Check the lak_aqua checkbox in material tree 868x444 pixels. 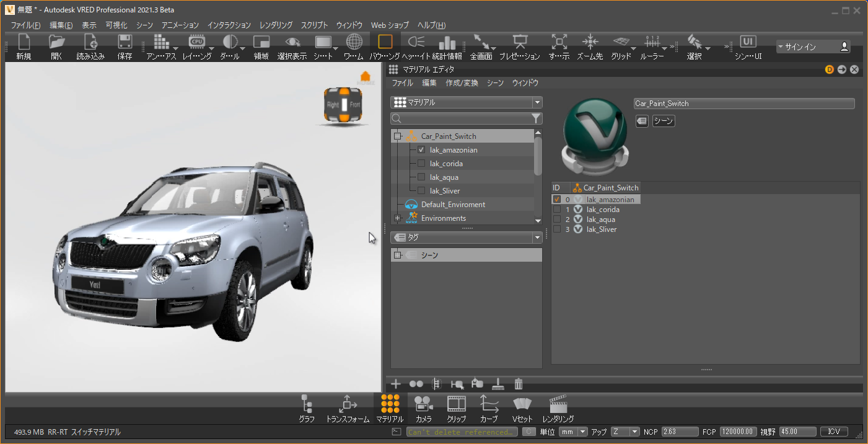tap(421, 177)
